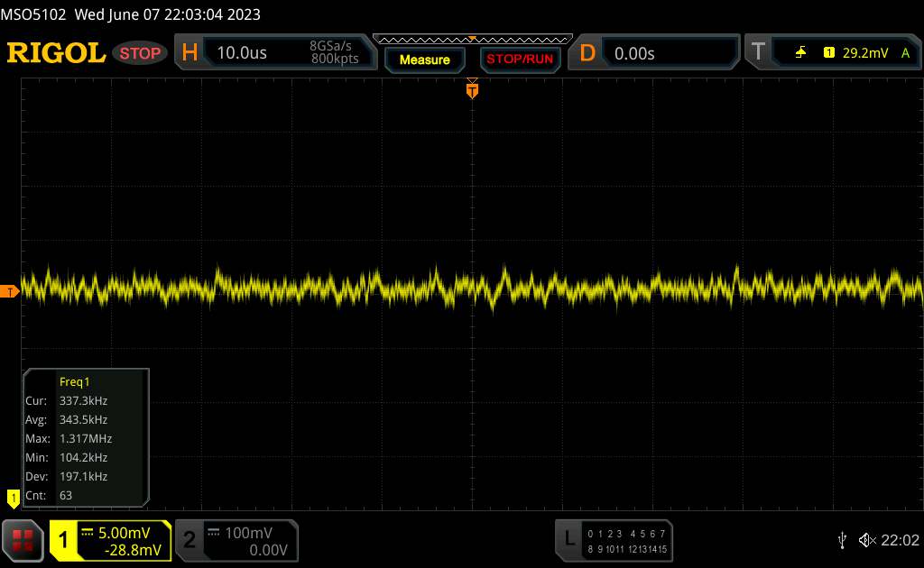Open the D horizontal delay label
The height and width of the screenshot is (568, 924).
click(x=587, y=53)
